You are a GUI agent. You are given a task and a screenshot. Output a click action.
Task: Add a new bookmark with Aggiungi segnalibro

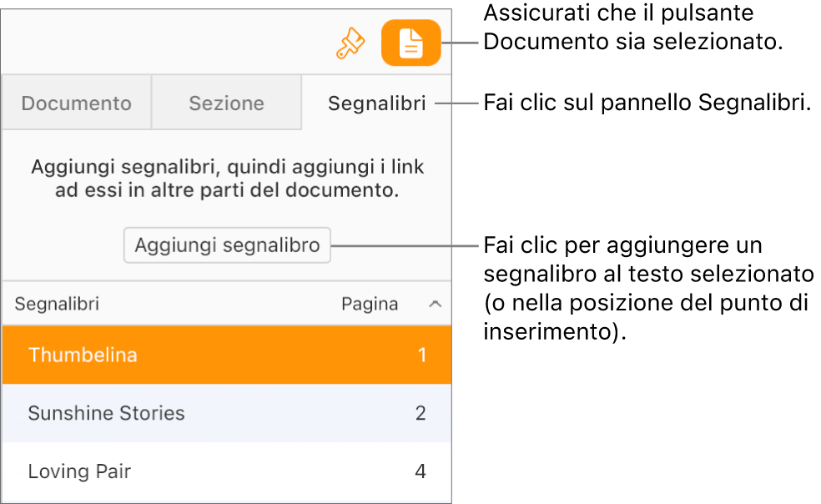pos(226,244)
